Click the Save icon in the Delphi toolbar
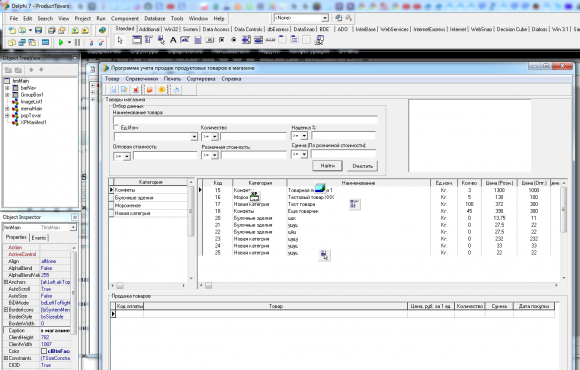 pyautogui.click(x=38, y=30)
